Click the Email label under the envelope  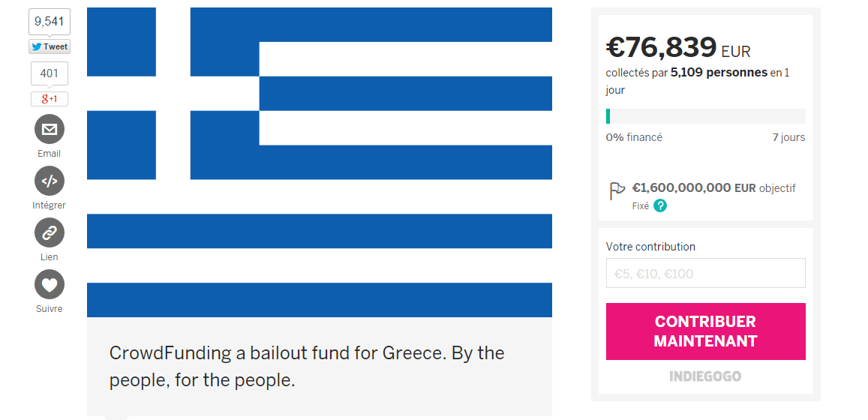pyautogui.click(x=50, y=154)
